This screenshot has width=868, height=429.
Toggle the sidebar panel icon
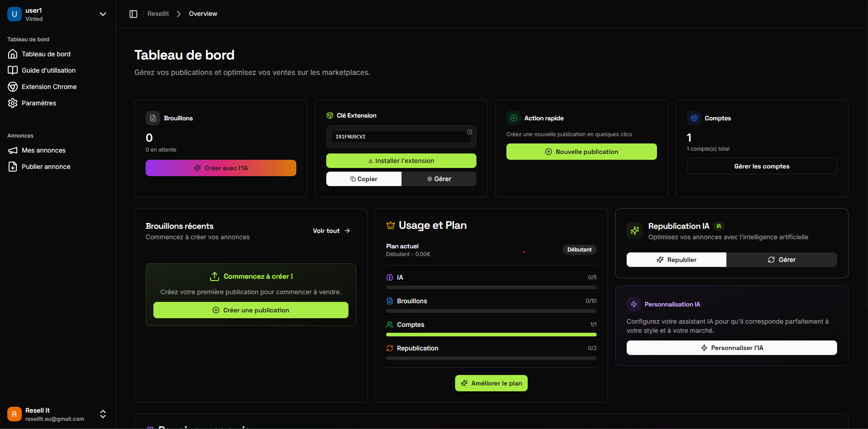point(133,14)
